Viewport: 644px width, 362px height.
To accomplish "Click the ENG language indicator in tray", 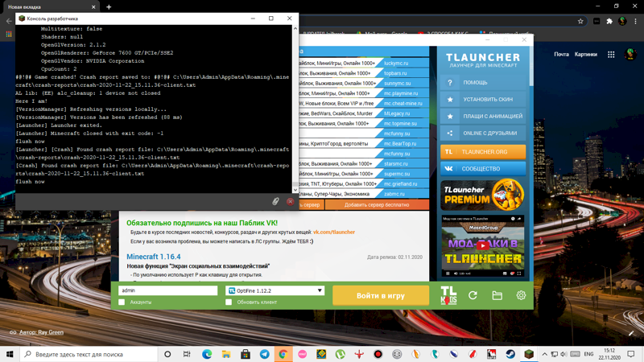I will point(588,354).
